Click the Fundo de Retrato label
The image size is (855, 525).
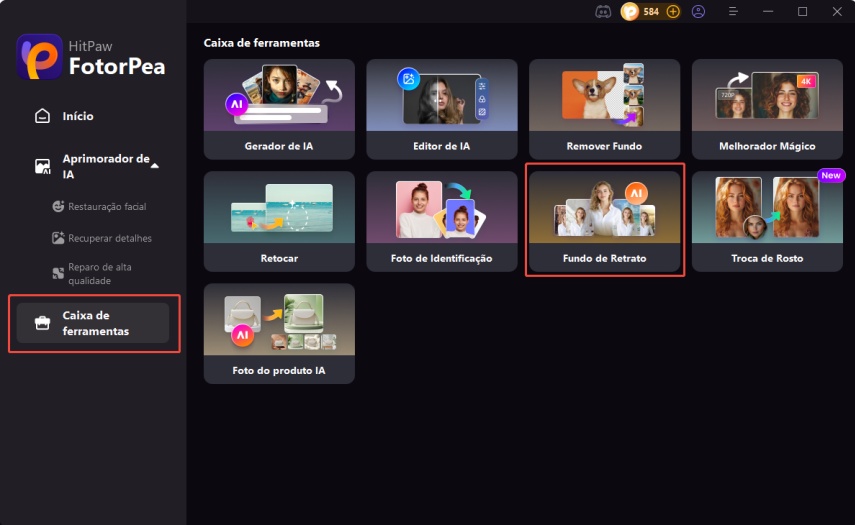tap(604, 258)
